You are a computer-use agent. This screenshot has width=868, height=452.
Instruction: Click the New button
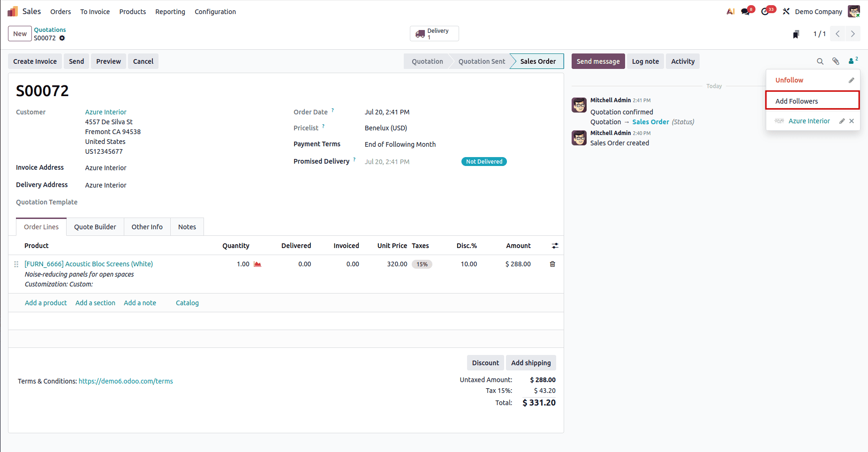[20, 34]
